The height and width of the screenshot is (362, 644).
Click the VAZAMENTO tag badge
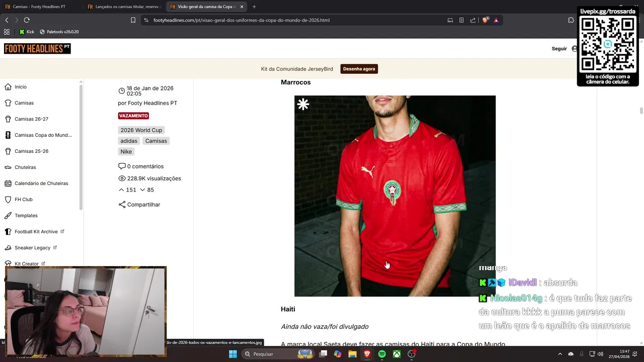tap(133, 116)
